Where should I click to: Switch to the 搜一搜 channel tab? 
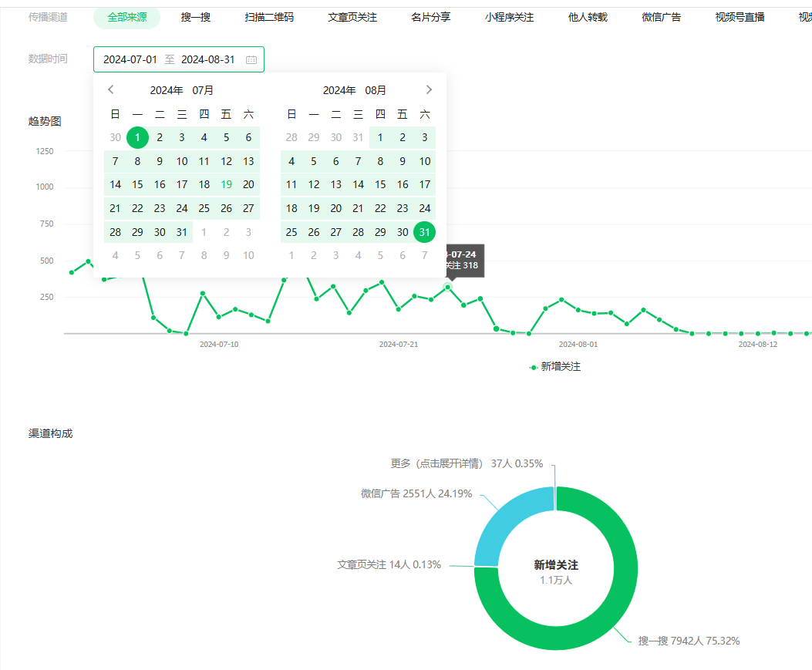pos(196,17)
